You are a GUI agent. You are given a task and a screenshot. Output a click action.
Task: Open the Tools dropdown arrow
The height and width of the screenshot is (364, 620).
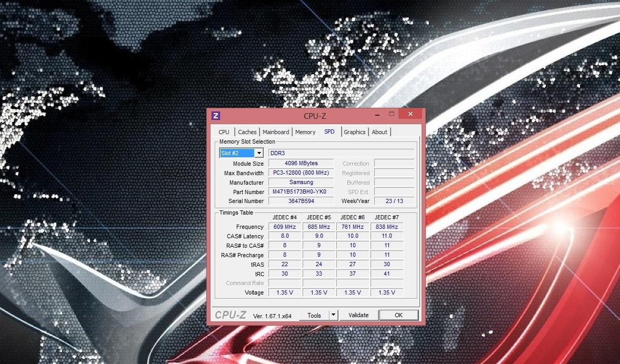coord(333,315)
